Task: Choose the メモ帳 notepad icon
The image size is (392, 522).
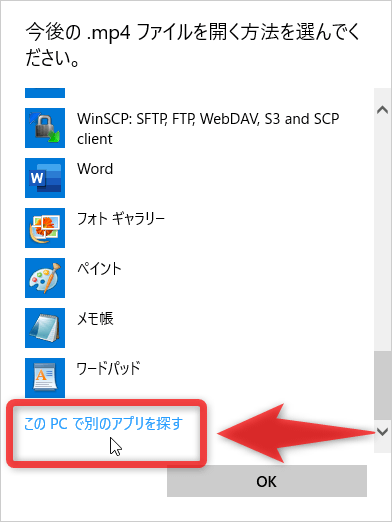Action: 45,328
